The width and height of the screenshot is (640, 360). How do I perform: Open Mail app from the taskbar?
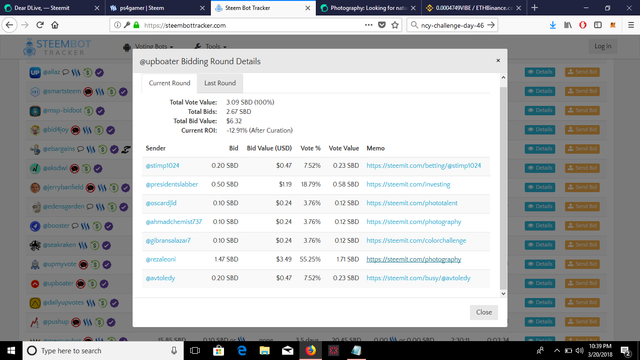288,351
